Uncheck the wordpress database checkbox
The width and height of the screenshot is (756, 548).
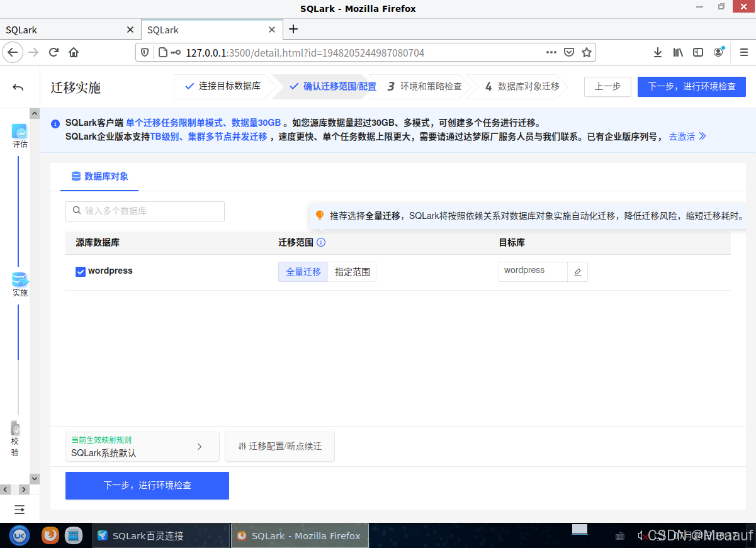point(81,272)
